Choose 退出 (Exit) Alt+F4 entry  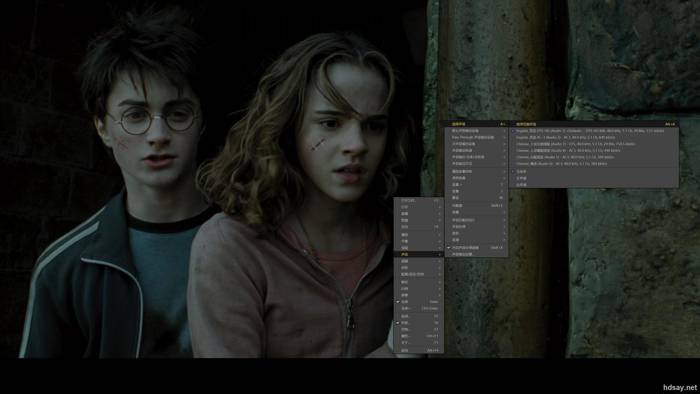click(x=419, y=351)
